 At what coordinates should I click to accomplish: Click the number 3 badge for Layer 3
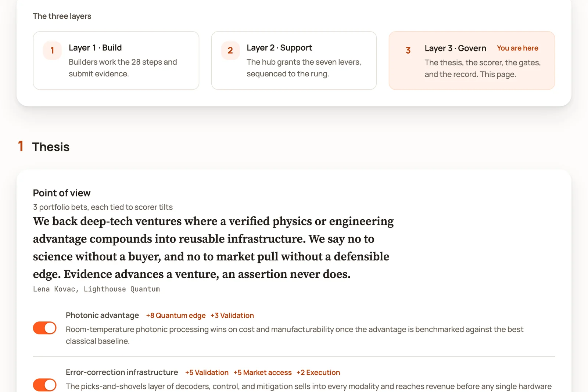408,50
